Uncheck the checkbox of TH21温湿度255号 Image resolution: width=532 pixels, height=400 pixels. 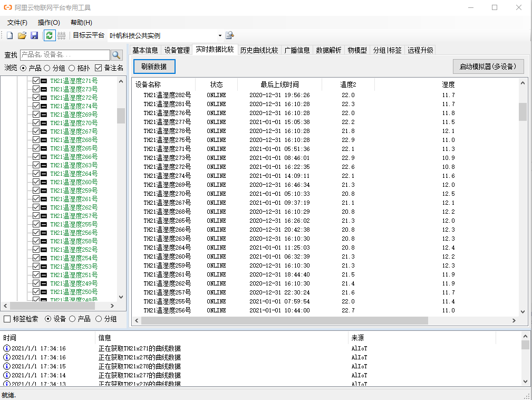(36, 224)
